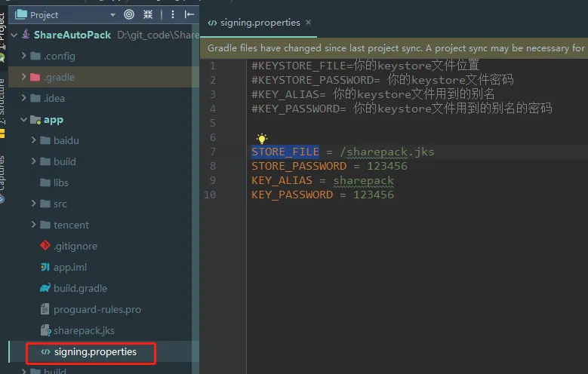Click the STORE_PASSWORD key
588x374 pixels.
point(299,166)
